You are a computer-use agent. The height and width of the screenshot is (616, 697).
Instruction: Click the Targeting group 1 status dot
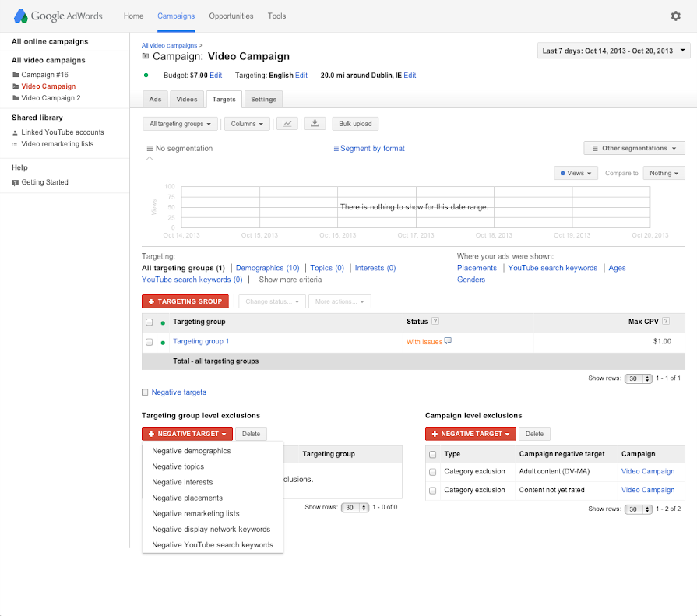(163, 342)
